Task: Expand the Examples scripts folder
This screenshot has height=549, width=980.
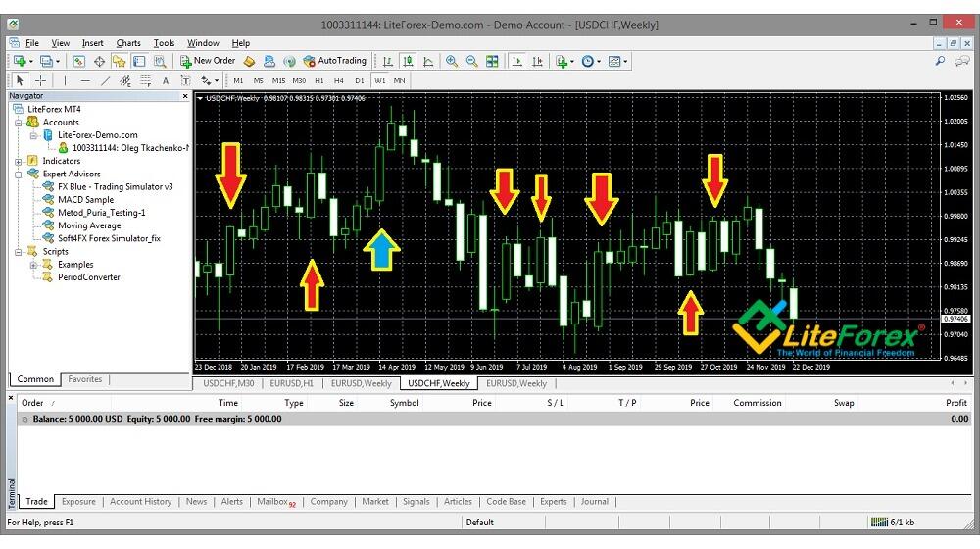Action: tap(33, 265)
